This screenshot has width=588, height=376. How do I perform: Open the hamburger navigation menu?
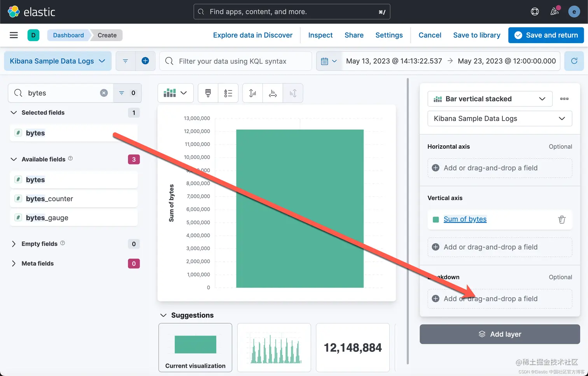pos(14,35)
